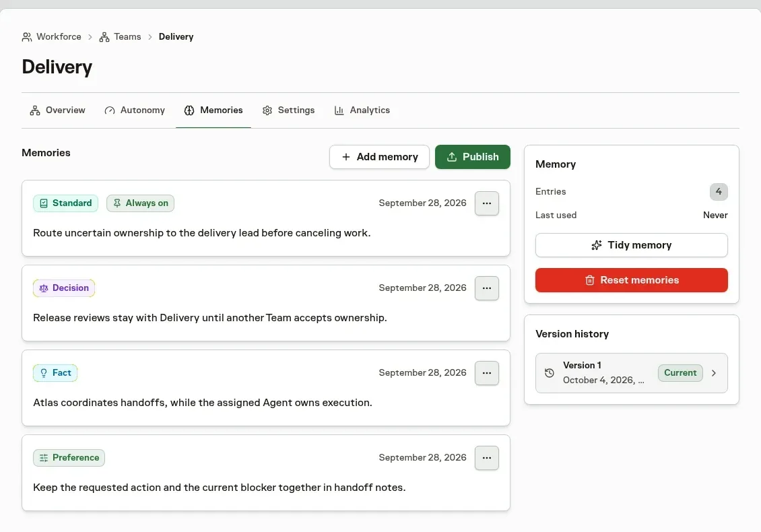Click the Standard tag badge
Screen dimensions: 761x532
65,203
